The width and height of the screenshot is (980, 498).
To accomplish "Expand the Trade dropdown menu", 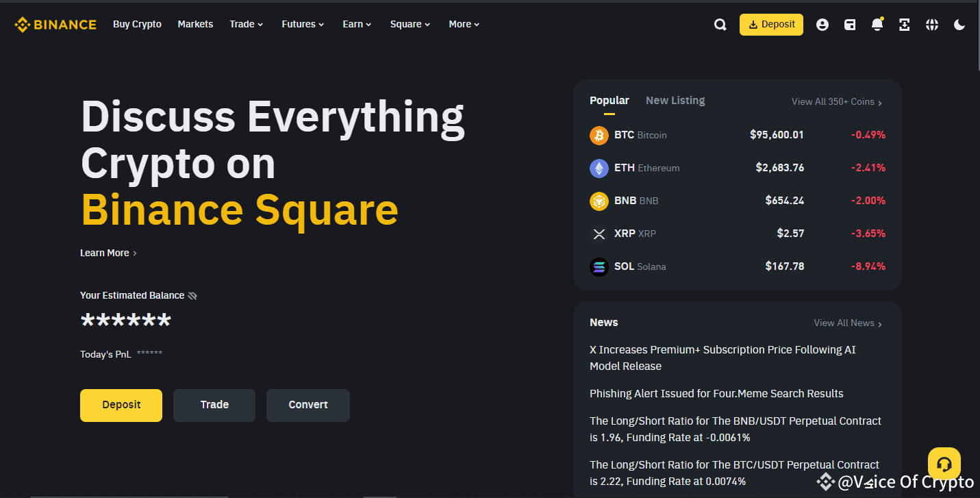I will pos(247,24).
